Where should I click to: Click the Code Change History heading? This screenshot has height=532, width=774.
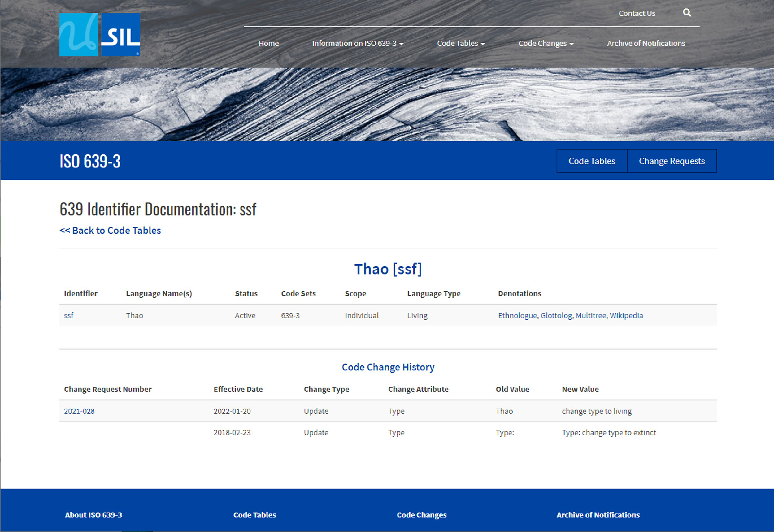point(388,367)
